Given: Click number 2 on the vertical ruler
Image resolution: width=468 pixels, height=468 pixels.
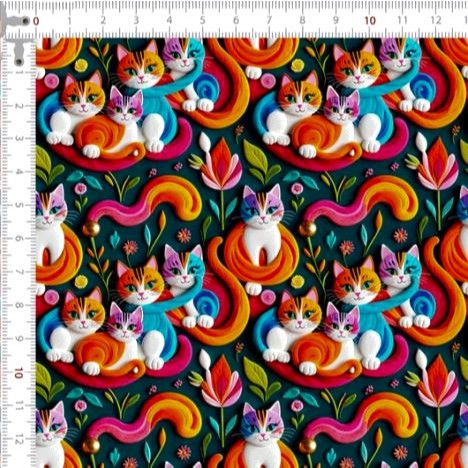Looking at the screenshot, I should click(x=19, y=106).
